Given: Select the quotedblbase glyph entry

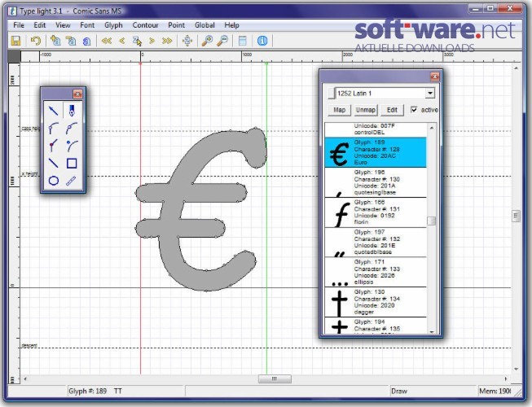Looking at the screenshot, I should [376, 243].
